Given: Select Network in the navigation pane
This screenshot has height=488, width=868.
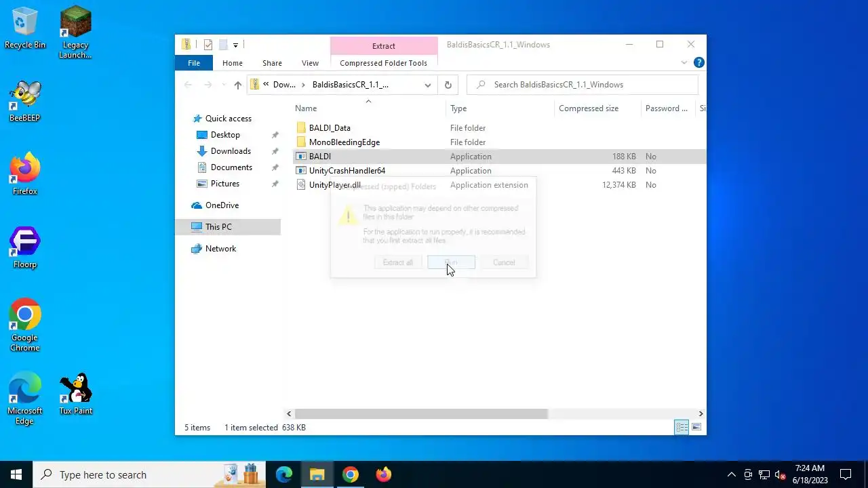Looking at the screenshot, I should pos(220,249).
